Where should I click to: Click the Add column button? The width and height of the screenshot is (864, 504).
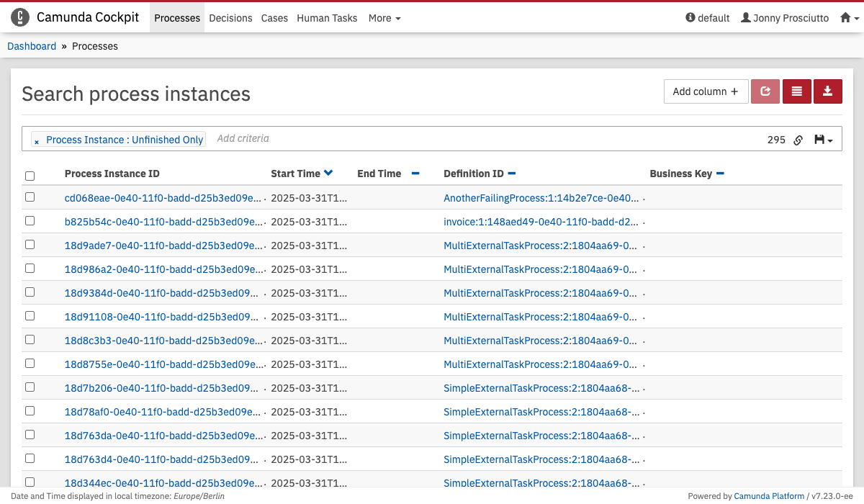(x=706, y=91)
